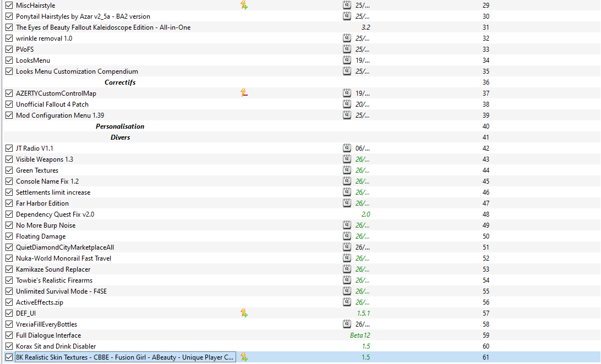Uncheck the DEF_UI mod checkbox
The height and width of the screenshot is (364, 601).
click(9, 313)
